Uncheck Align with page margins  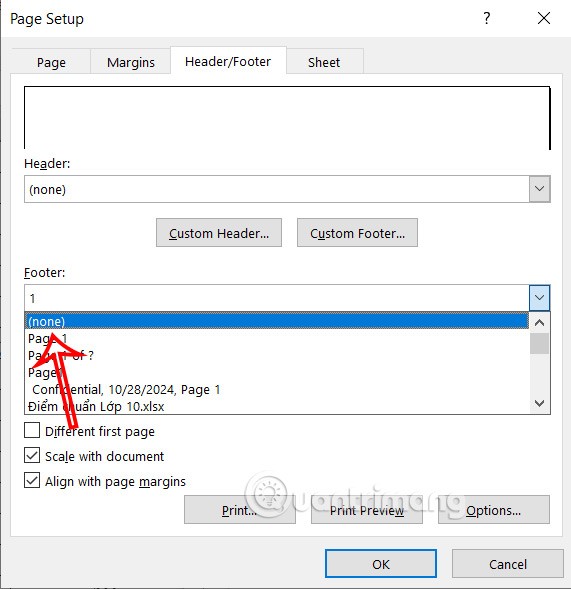pos(32,480)
